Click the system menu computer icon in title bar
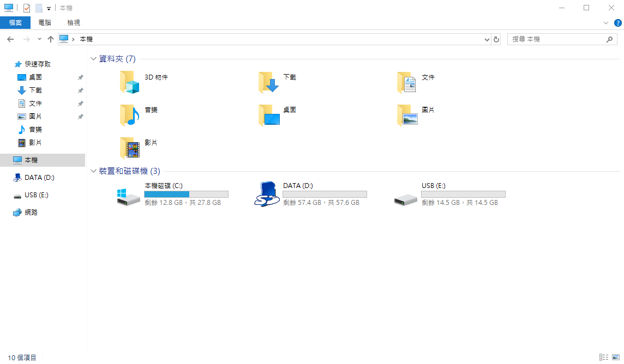Image resolution: width=624 pixels, height=364 pixels. coord(9,8)
